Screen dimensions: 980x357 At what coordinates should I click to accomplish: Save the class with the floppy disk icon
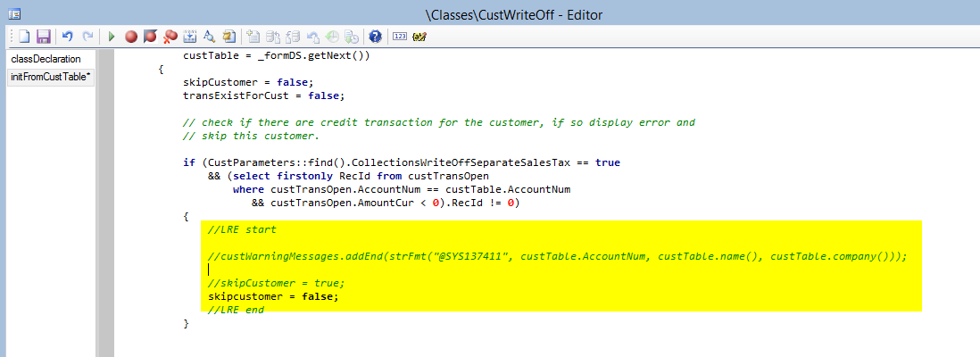coord(43,37)
